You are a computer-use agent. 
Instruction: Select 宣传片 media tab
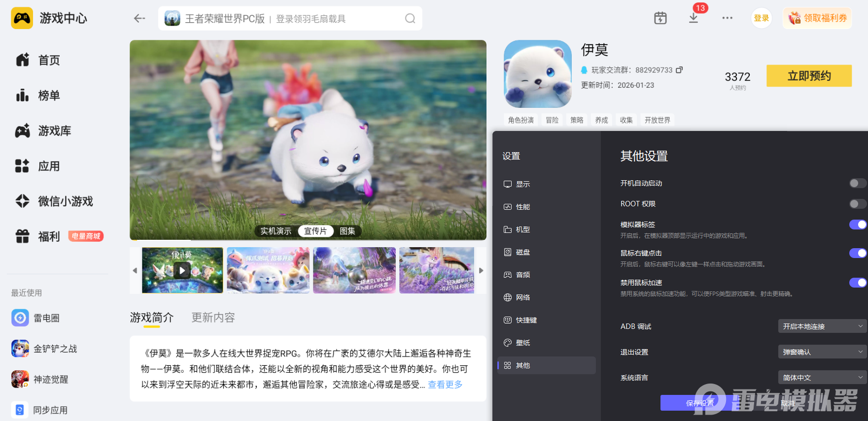coord(315,231)
